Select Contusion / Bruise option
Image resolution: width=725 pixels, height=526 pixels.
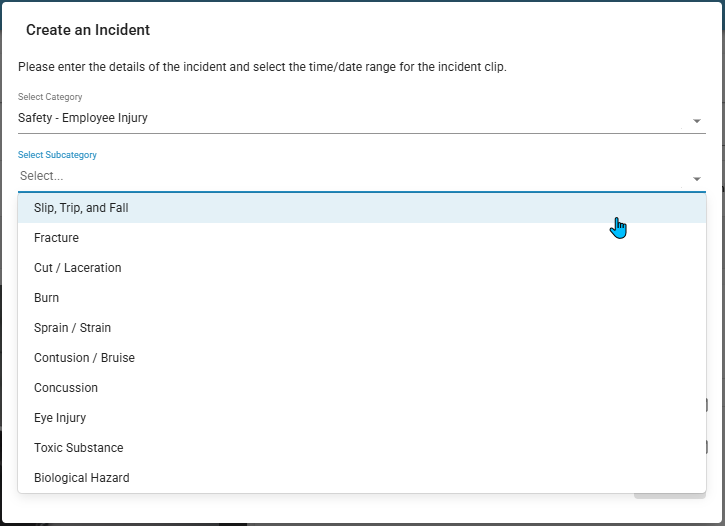click(x=362, y=358)
